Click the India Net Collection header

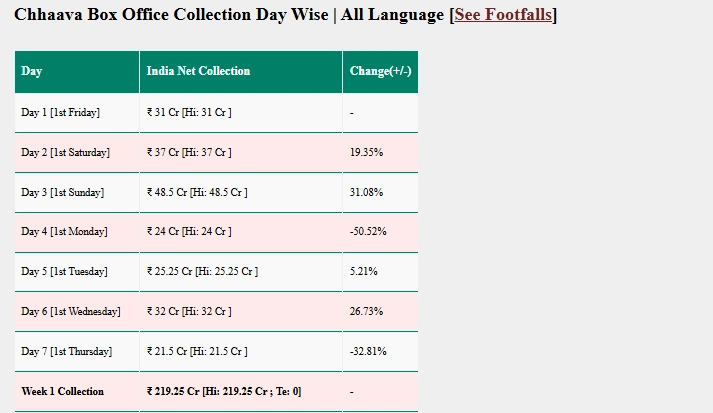198,71
